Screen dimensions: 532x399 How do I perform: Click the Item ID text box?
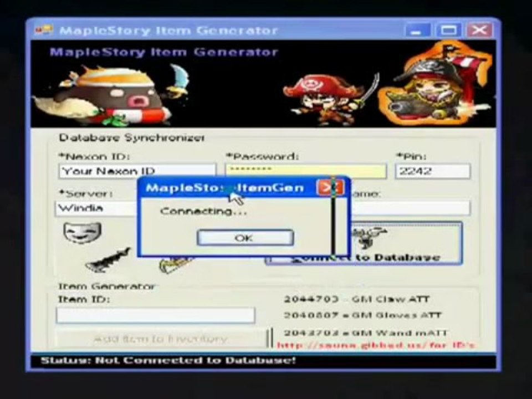(156, 315)
